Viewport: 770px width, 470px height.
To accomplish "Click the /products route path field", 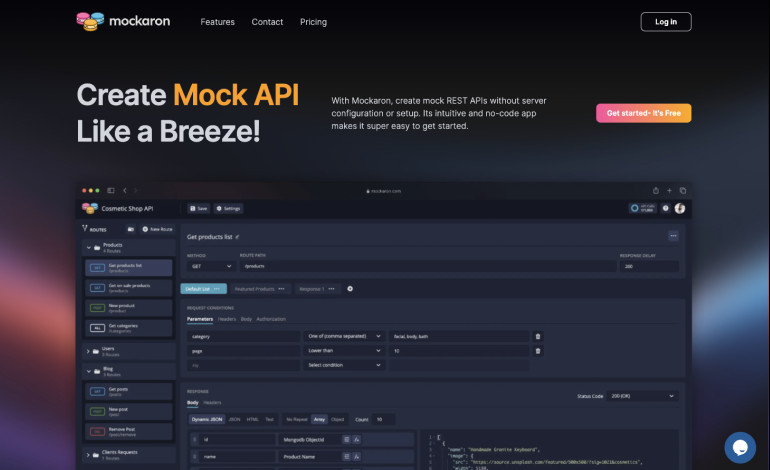I will pos(428,266).
